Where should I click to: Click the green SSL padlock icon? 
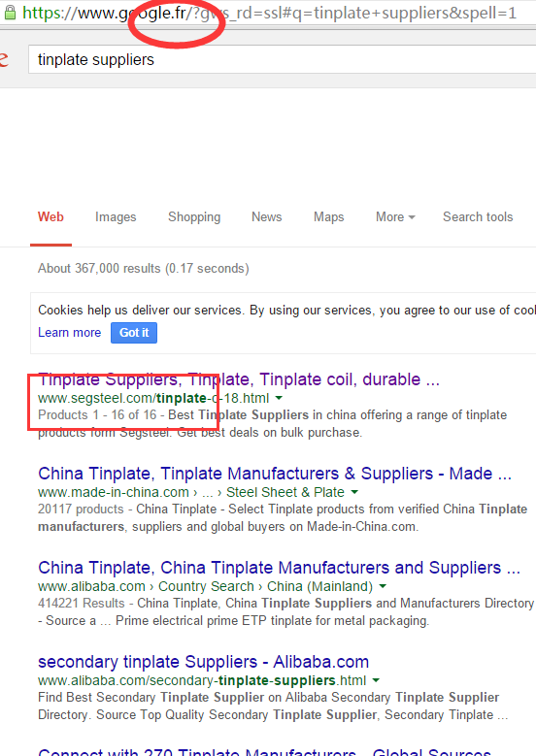[x=10, y=12]
